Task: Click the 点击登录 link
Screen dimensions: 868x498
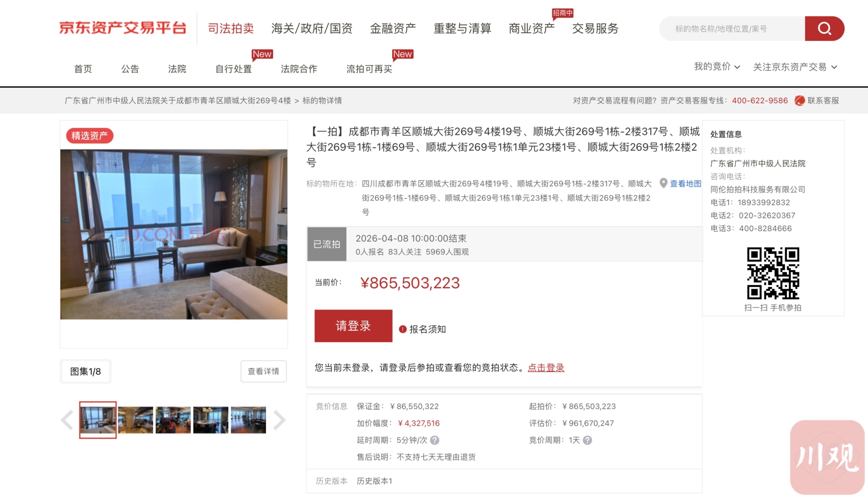Action: pos(546,368)
